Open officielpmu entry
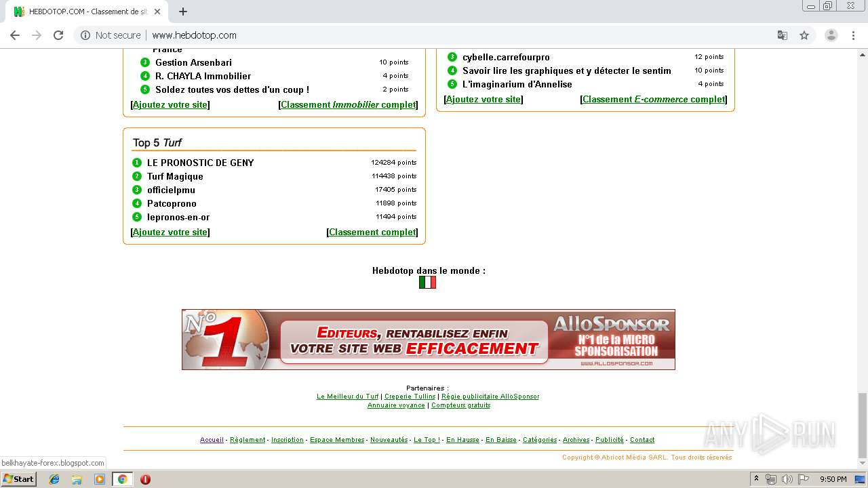868x488 pixels. point(171,190)
